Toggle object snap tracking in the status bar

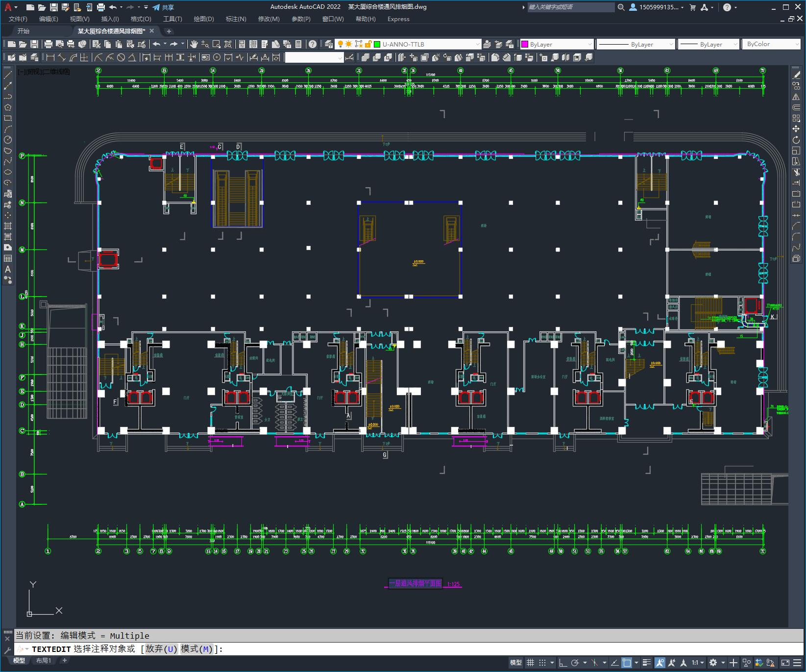coord(614,663)
